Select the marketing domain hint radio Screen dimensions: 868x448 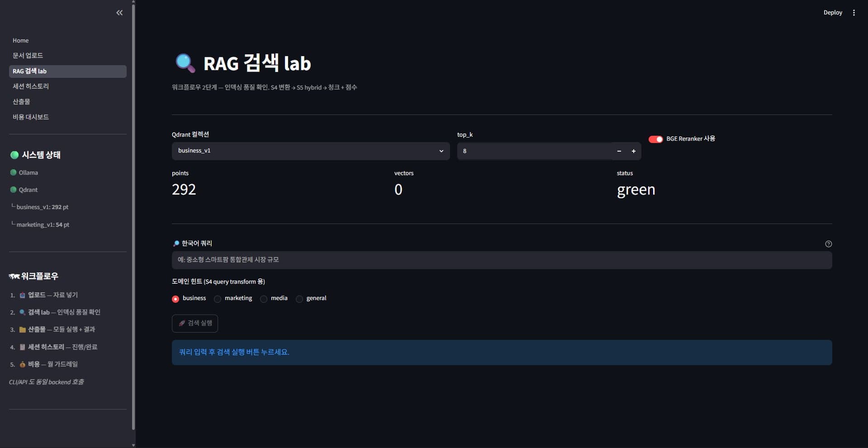218,299
